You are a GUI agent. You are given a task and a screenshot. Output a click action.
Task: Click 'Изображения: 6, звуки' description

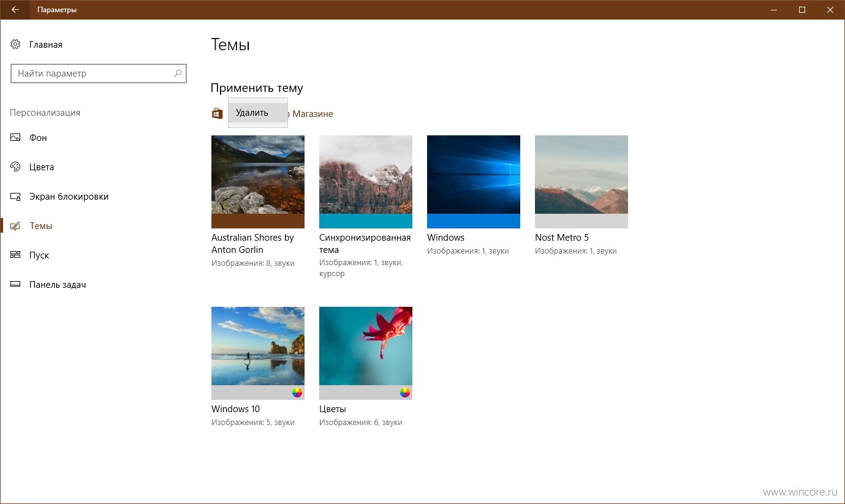(x=361, y=423)
